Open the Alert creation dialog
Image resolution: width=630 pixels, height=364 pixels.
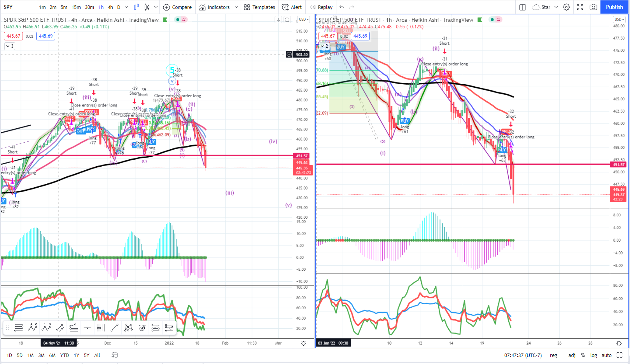pyautogui.click(x=292, y=7)
